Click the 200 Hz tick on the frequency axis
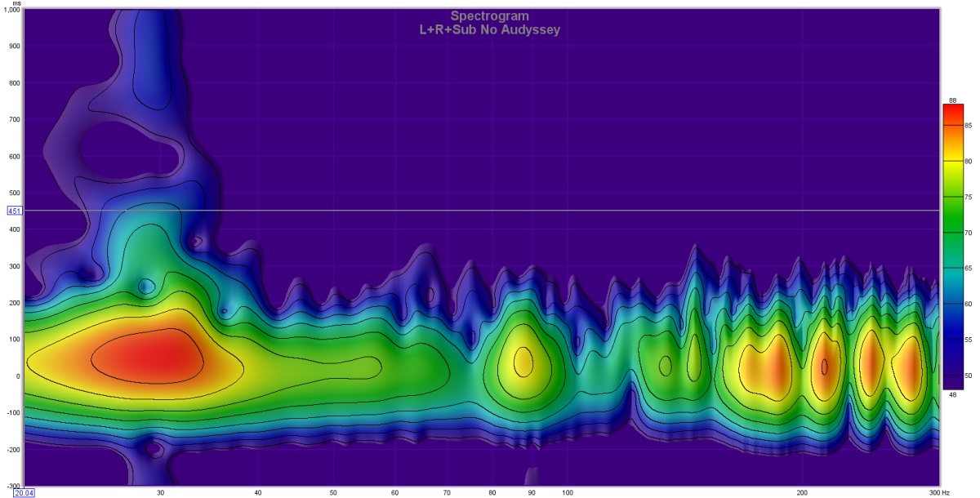Screen dimensions: 980x498 (802, 492)
